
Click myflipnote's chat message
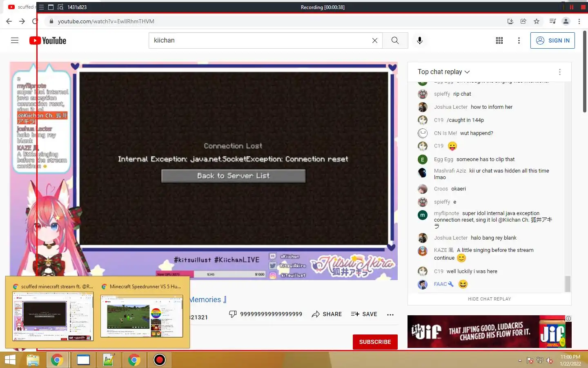click(x=493, y=220)
